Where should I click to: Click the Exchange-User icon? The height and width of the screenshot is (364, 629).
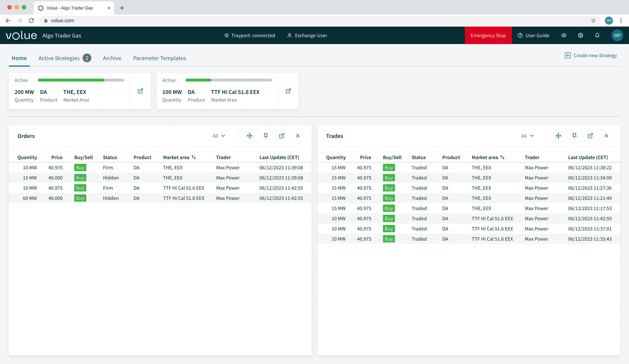coord(289,35)
